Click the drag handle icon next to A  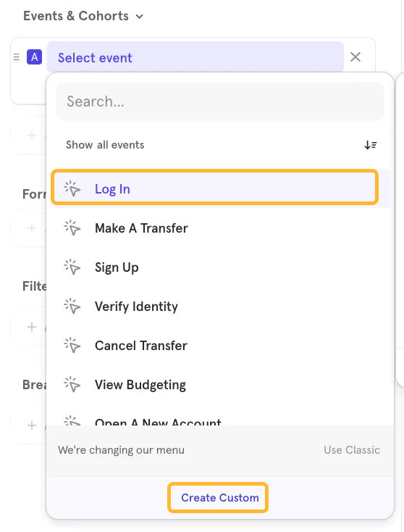point(16,57)
